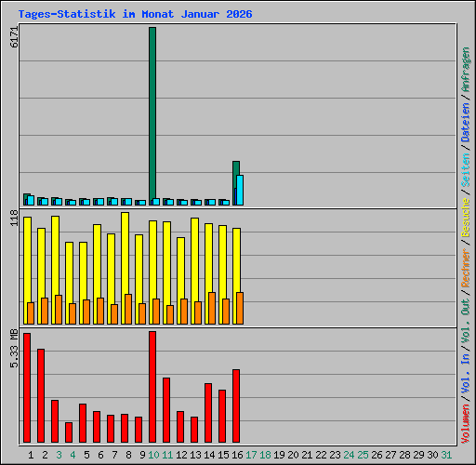The image size is (476, 465).
Task: Click the red Volumen bar for day 10
Action: tap(152, 387)
